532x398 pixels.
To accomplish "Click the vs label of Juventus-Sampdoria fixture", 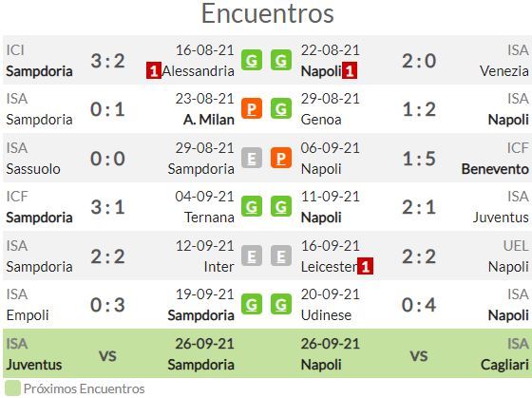I will coord(108,356).
